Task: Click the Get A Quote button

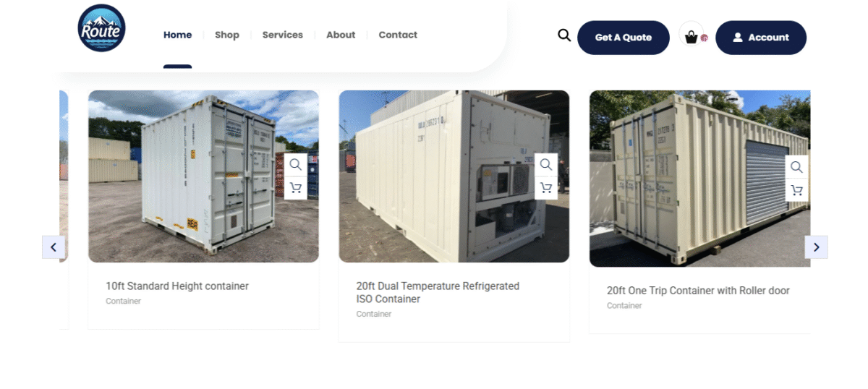Action: 624,38
